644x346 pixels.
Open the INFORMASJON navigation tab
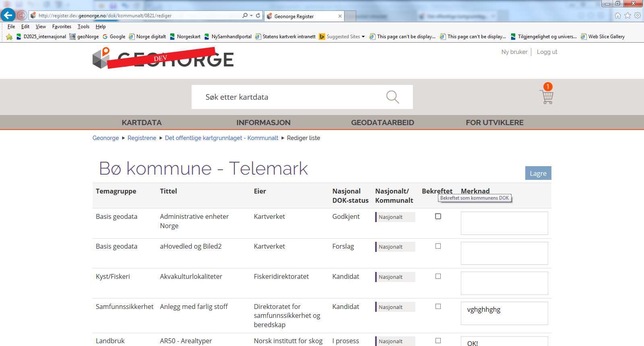pos(263,123)
